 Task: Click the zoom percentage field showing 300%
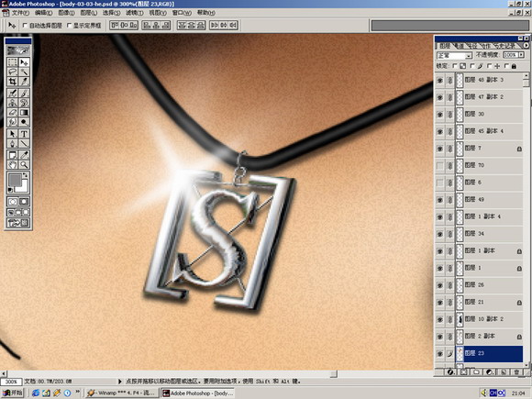11,382
